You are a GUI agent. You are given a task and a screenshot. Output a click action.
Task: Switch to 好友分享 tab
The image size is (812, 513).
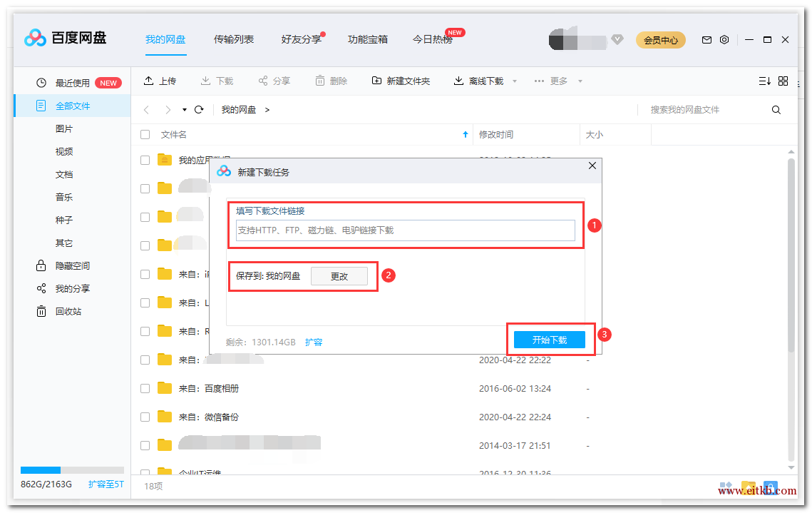302,39
